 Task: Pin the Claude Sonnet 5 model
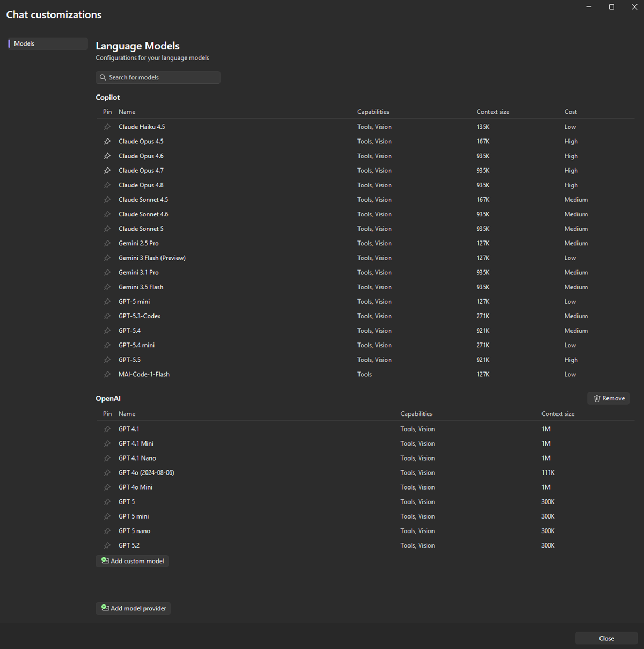(107, 229)
